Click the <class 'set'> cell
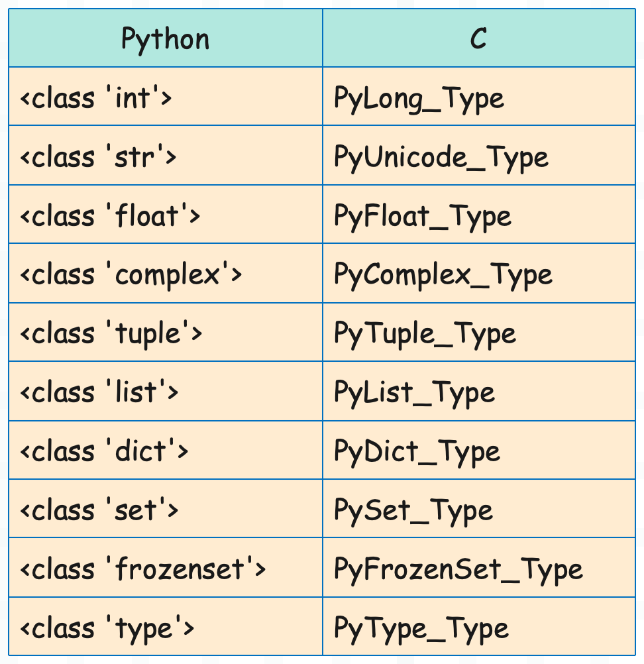The width and height of the screenshot is (644, 664). click(x=166, y=508)
